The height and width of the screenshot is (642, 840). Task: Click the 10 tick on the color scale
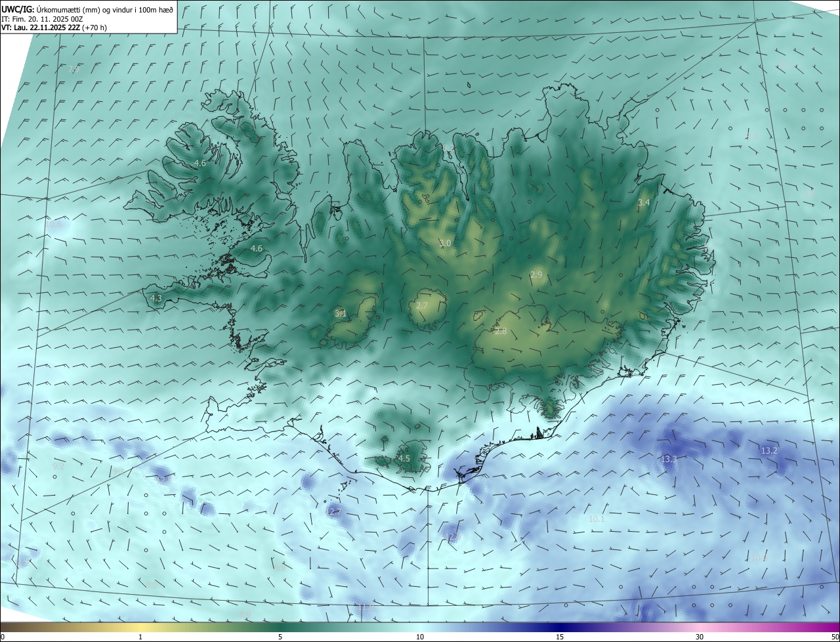click(x=420, y=637)
